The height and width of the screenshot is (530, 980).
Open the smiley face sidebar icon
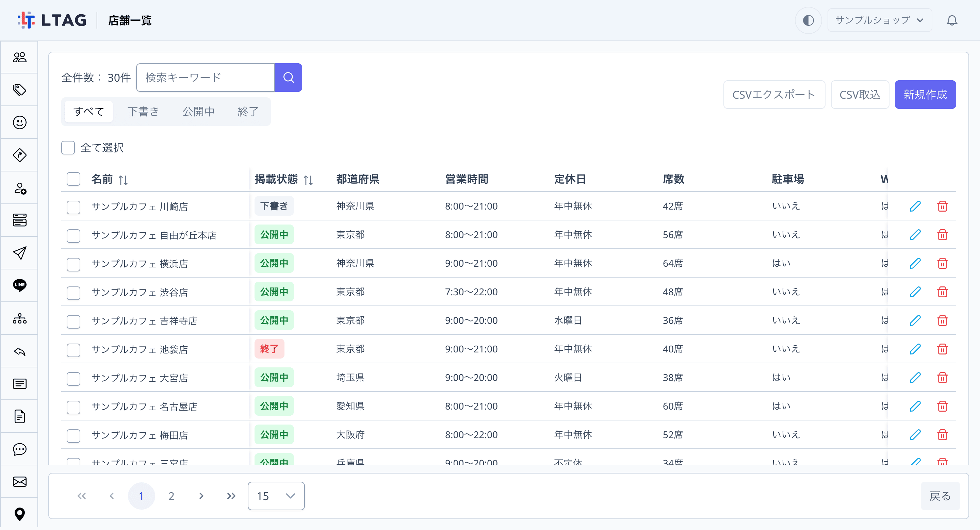tap(19, 122)
